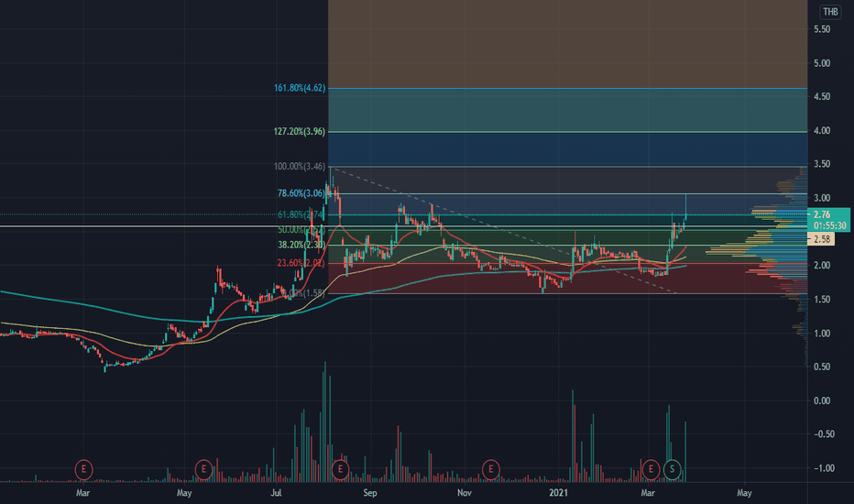
Task: Click the Sep label on the time axis
Action: pyautogui.click(x=370, y=493)
